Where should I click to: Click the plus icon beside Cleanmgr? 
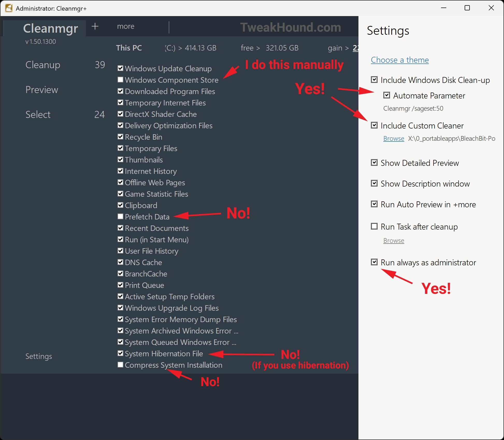(x=95, y=26)
